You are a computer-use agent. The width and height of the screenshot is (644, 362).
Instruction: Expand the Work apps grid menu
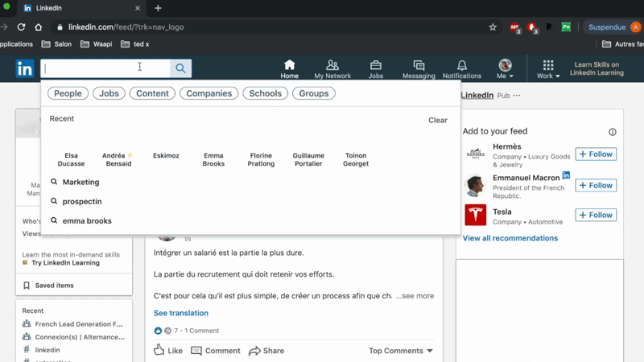[548, 69]
